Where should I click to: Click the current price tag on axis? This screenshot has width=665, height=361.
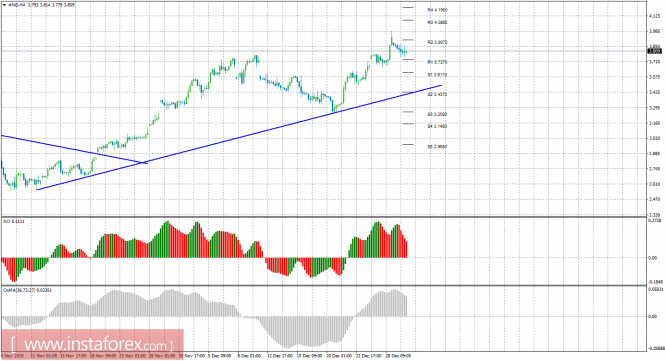655,51
